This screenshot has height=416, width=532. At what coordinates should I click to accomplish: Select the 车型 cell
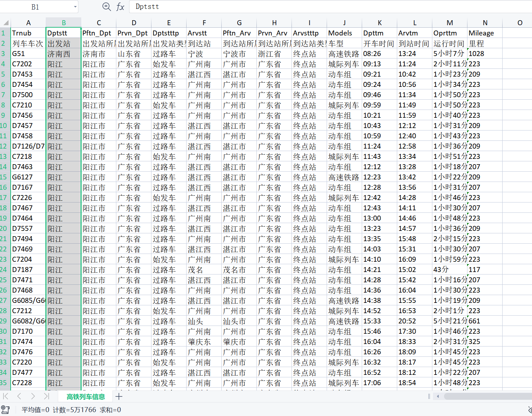[344, 44]
